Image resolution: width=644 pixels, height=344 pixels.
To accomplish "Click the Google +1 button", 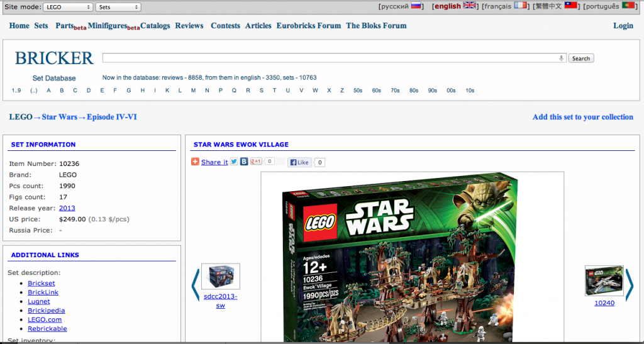I will pyautogui.click(x=257, y=162).
